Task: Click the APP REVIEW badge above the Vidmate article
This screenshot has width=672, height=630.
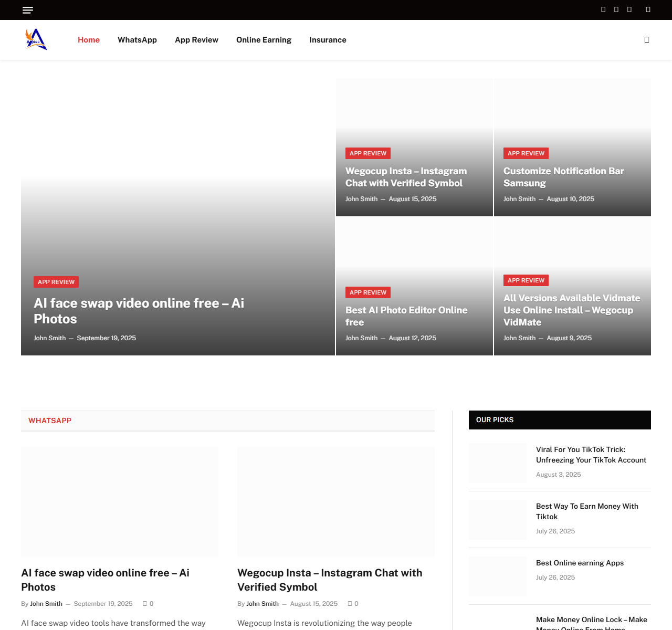Action: coord(526,280)
